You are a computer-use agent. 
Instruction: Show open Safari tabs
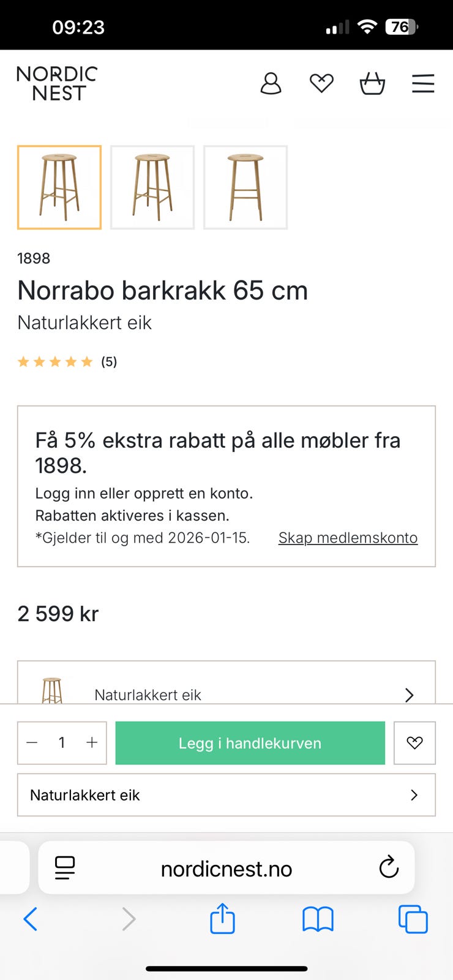(x=413, y=919)
